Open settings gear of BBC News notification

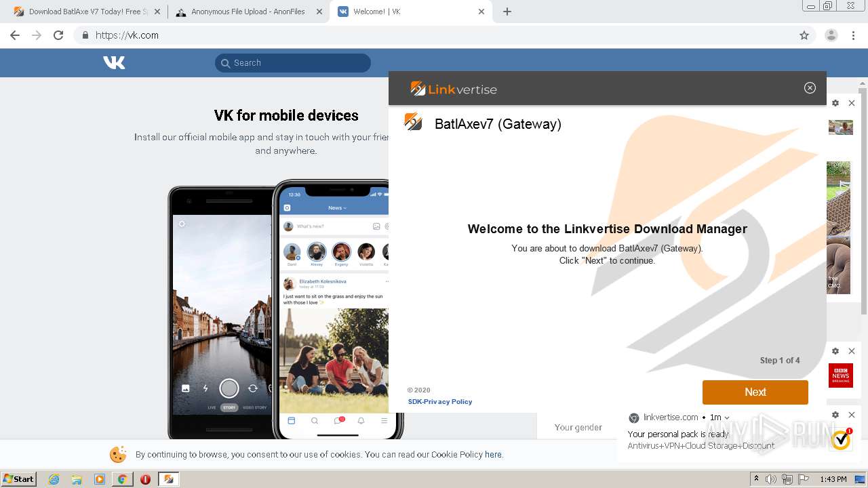[835, 351]
